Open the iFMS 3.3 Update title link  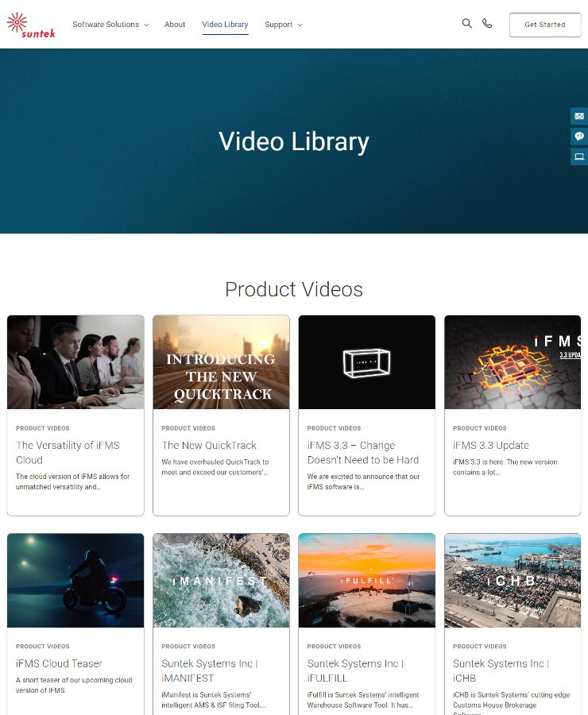(491, 446)
